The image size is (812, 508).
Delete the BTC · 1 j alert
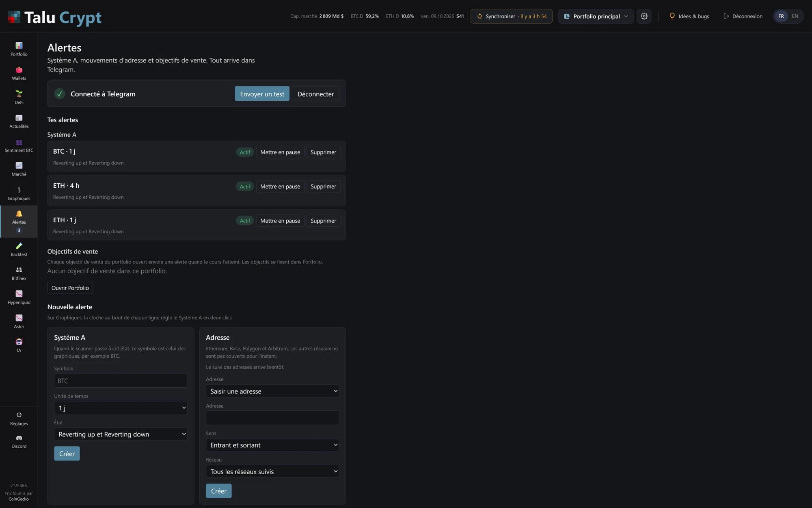coord(323,152)
